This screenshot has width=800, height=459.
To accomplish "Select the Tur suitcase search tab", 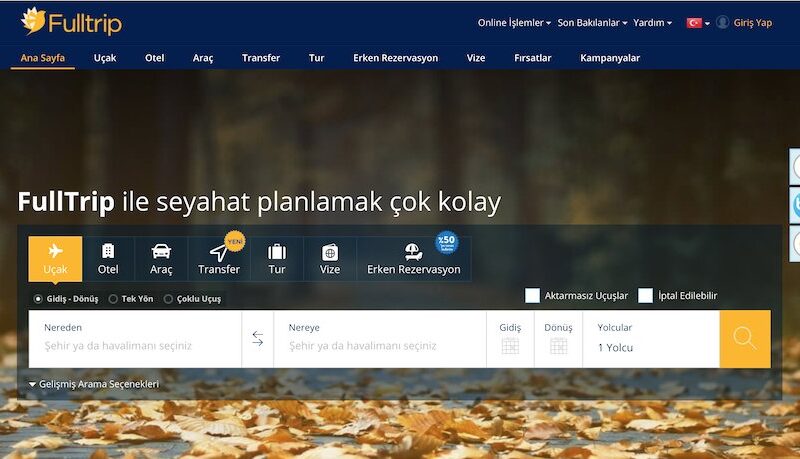I will tap(277, 259).
